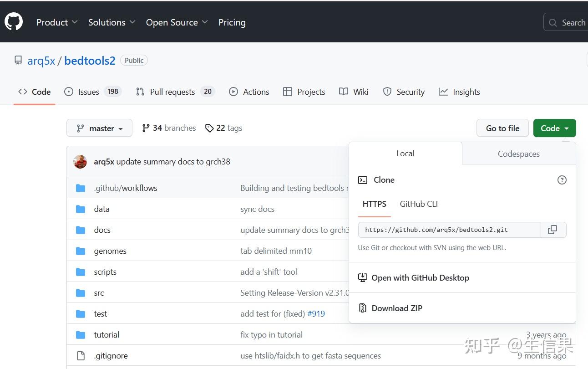Click the branches icon beside 34 branches
The height and width of the screenshot is (369, 588).
click(146, 128)
